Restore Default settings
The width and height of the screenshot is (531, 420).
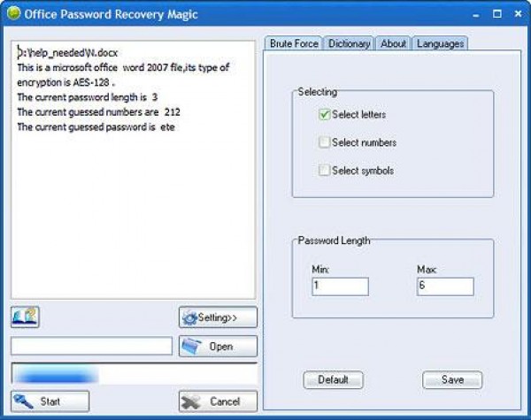coord(334,379)
